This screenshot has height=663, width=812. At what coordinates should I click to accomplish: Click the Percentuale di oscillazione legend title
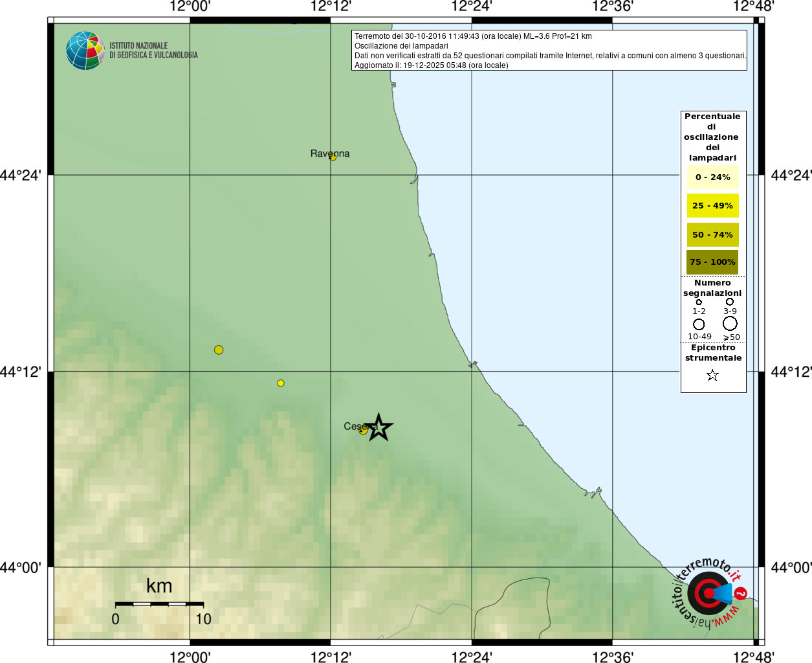(x=712, y=137)
